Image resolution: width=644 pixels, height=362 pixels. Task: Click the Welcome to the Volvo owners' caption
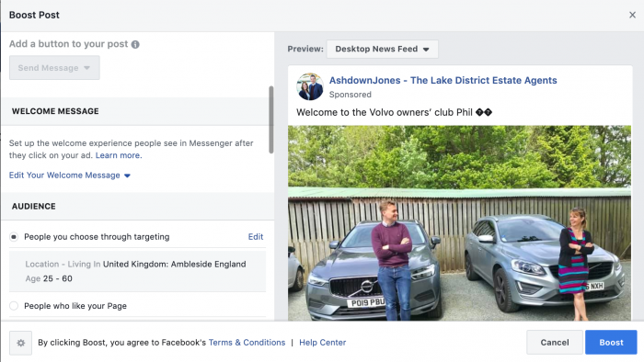[x=395, y=112]
